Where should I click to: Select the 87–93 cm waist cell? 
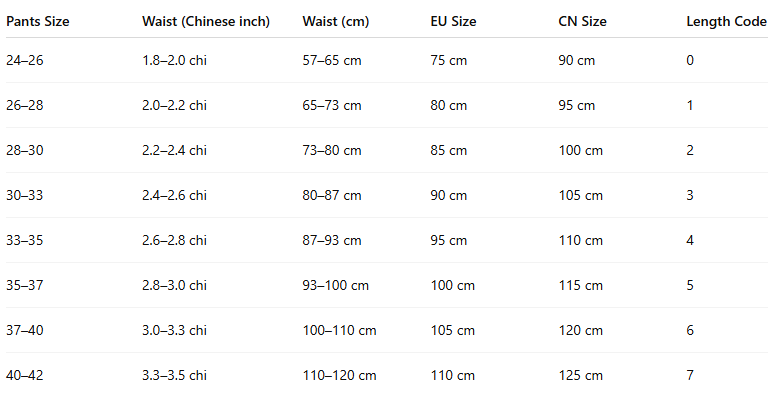(x=332, y=240)
